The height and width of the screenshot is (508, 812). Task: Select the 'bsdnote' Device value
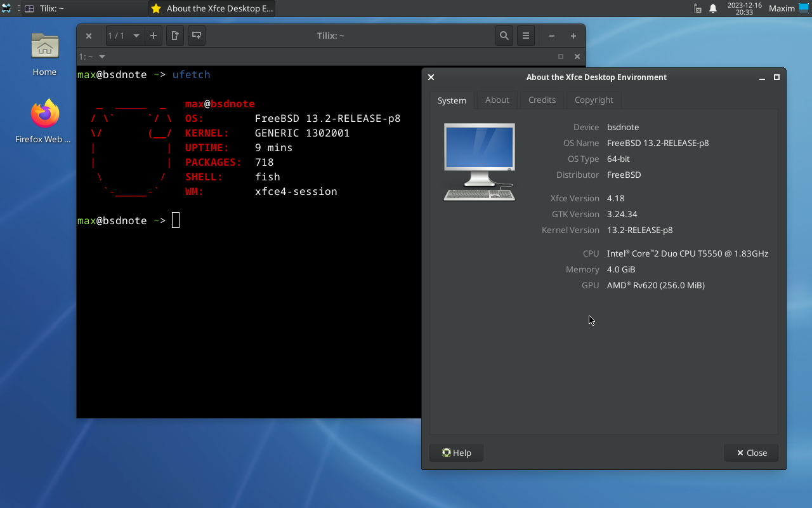pyautogui.click(x=623, y=127)
